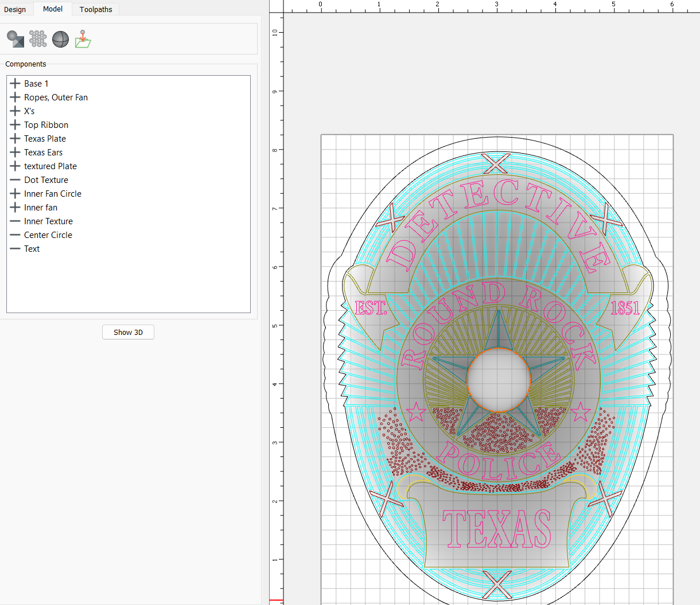This screenshot has height=605, width=700.
Task: Click the texture spheres grid icon
Action: (x=38, y=39)
